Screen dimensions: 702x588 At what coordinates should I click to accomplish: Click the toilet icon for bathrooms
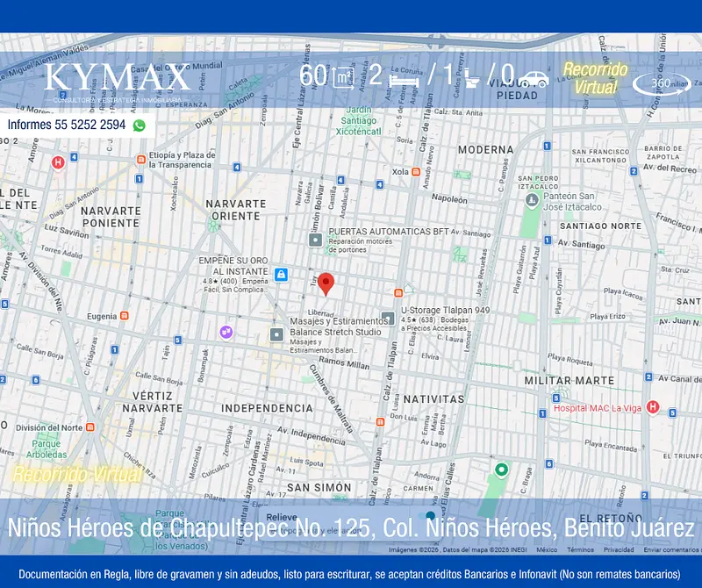(x=472, y=78)
